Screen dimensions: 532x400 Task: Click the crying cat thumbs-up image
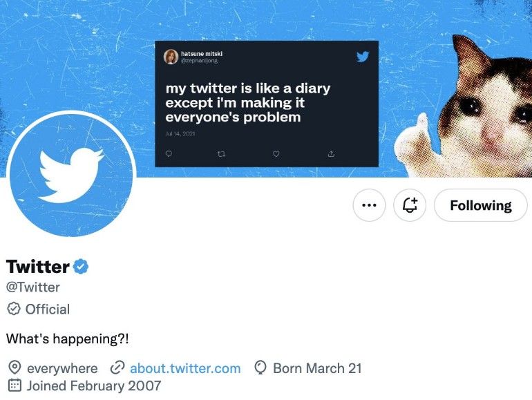[470, 111]
